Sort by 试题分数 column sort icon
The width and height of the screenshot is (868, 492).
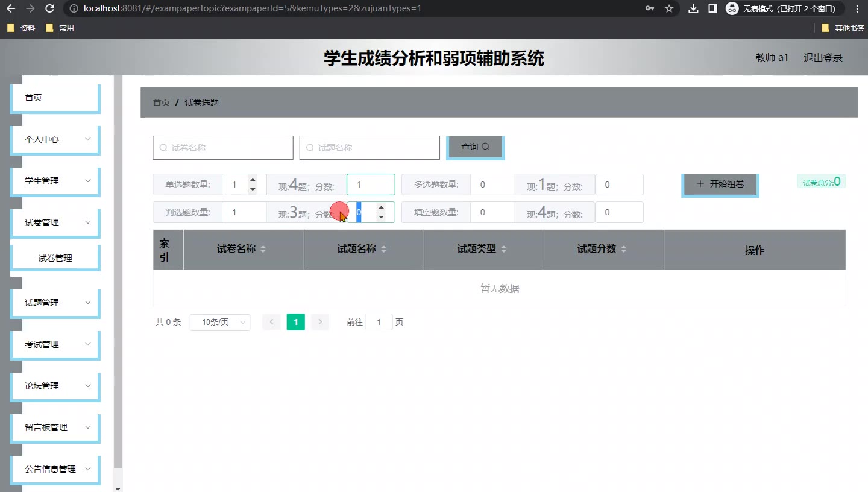[x=623, y=250]
